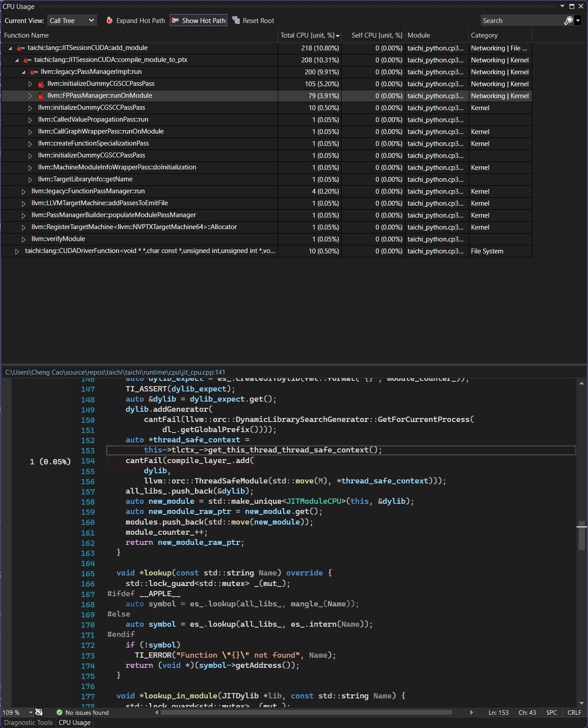The width and height of the screenshot is (588, 728).
Task: Click the 1 (0.05%) line cost annotation
Action: tap(50, 461)
